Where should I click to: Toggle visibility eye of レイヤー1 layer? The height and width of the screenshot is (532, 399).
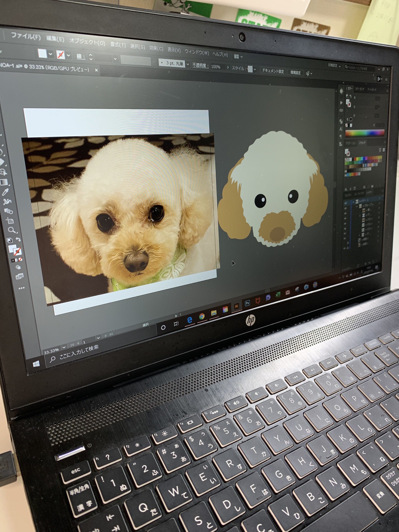(346, 203)
